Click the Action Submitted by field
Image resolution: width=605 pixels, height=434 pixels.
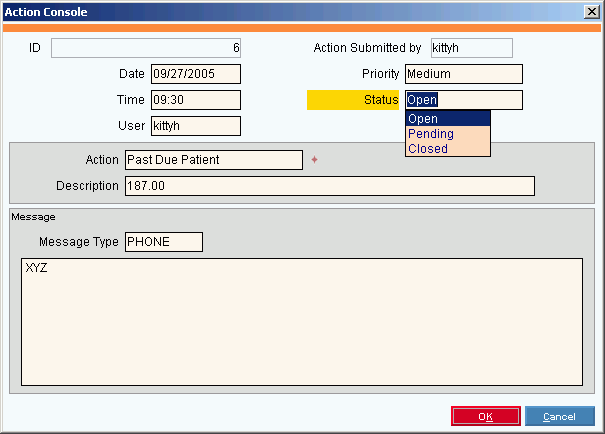coord(471,48)
